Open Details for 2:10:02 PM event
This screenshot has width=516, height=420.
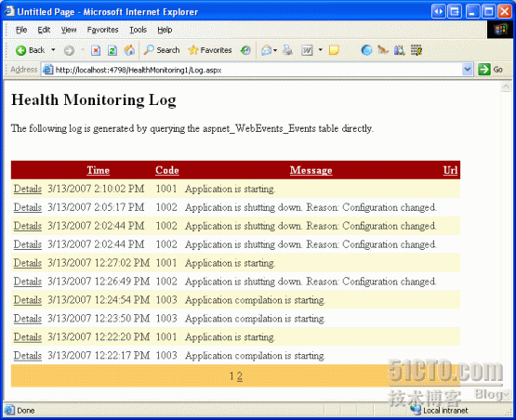28,190
